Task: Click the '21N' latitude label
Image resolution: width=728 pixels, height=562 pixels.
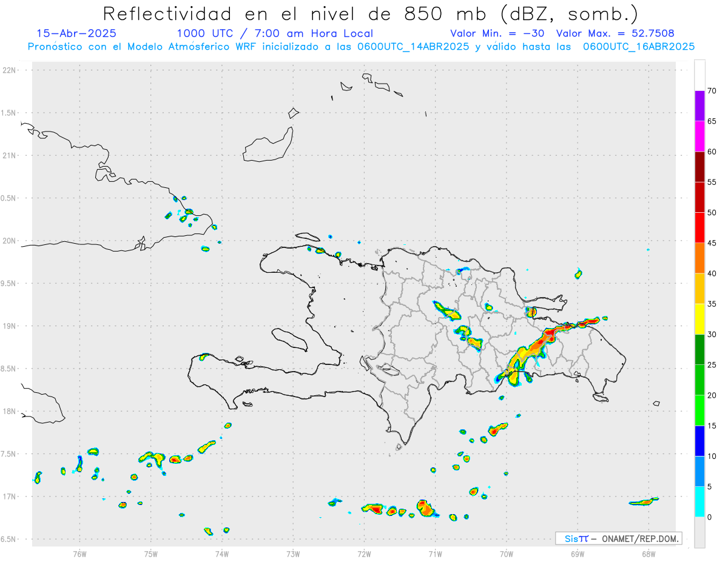Action: pos(10,155)
